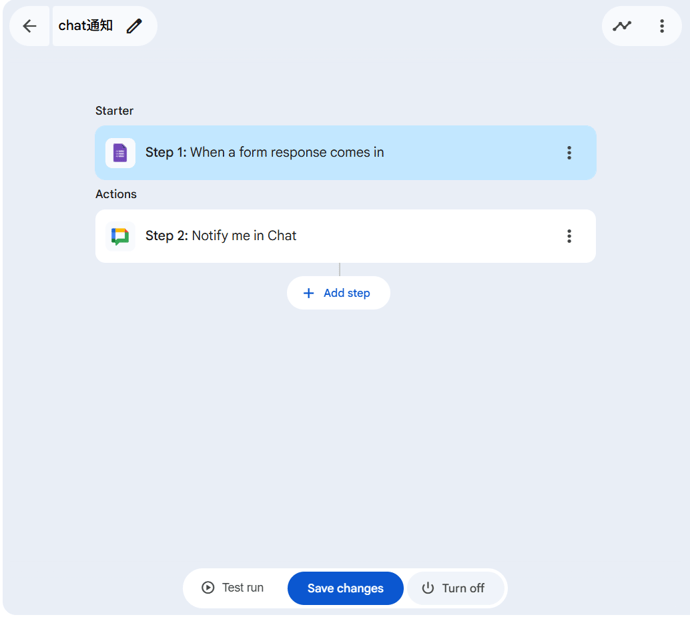Select Step 1 form response starter card
The image size is (690, 617).
point(345,153)
